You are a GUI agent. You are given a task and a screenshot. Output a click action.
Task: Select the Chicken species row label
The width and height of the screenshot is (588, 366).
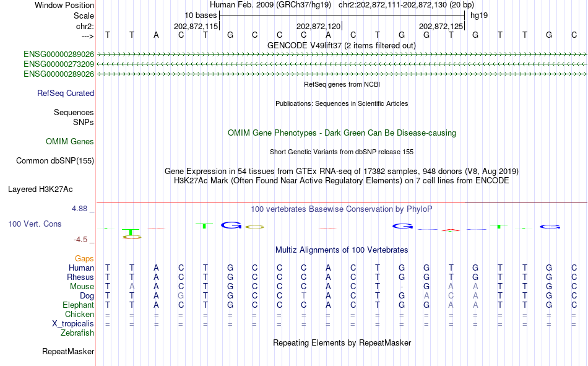click(79, 314)
